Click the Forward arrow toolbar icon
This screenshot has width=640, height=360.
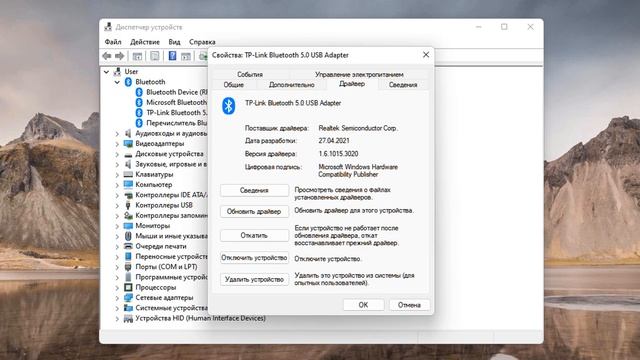pyautogui.click(x=120, y=56)
